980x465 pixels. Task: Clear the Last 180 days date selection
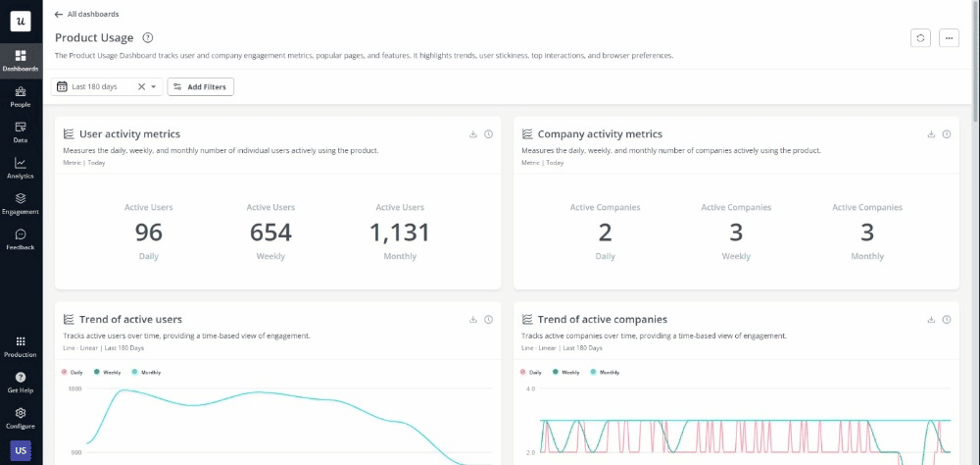[x=141, y=87]
